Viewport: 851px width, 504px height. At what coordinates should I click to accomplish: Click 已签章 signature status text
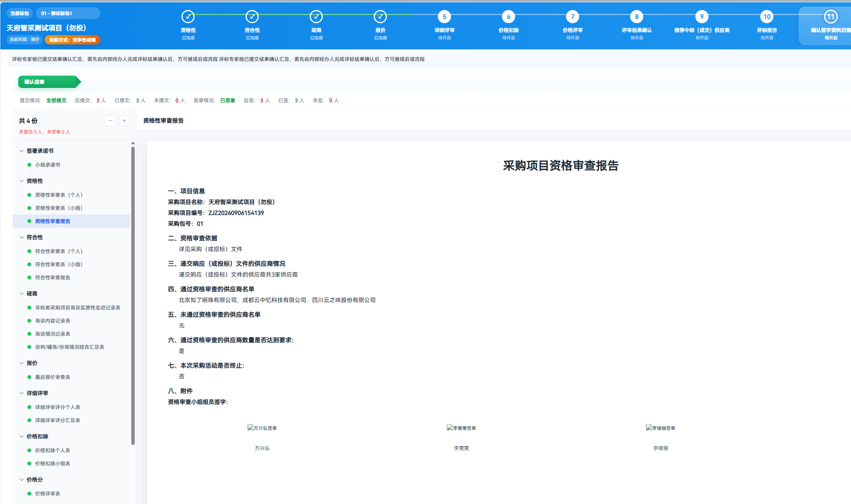coord(228,100)
